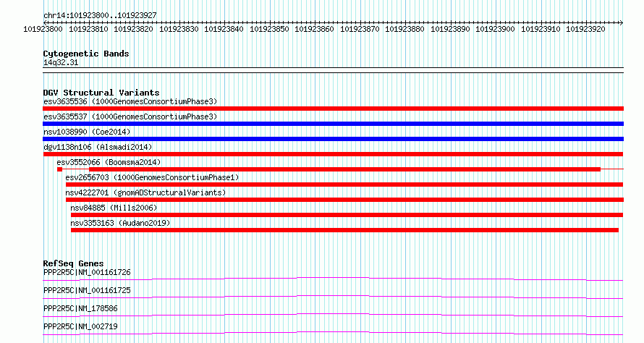Viewport: 644px width, 343px height.
Task: Select the blue bar under nsv1038990
Action: click(x=333, y=139)
